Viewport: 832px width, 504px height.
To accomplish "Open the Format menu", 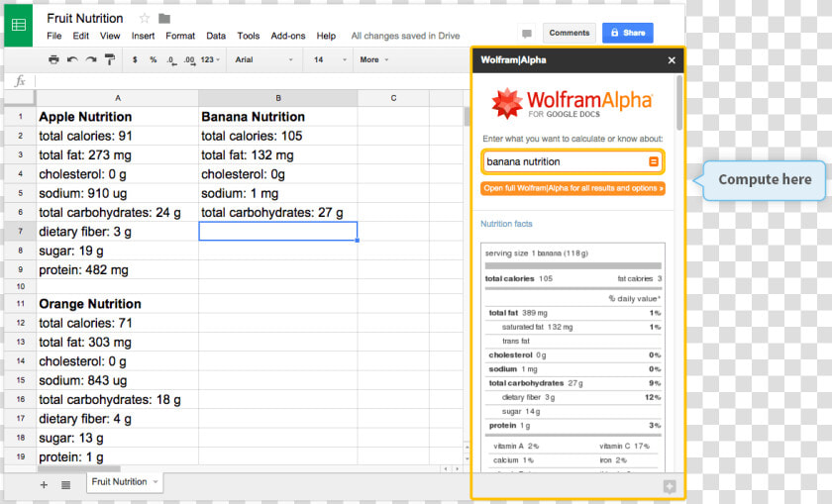I will pyautogui.click(x=180, y=36).
